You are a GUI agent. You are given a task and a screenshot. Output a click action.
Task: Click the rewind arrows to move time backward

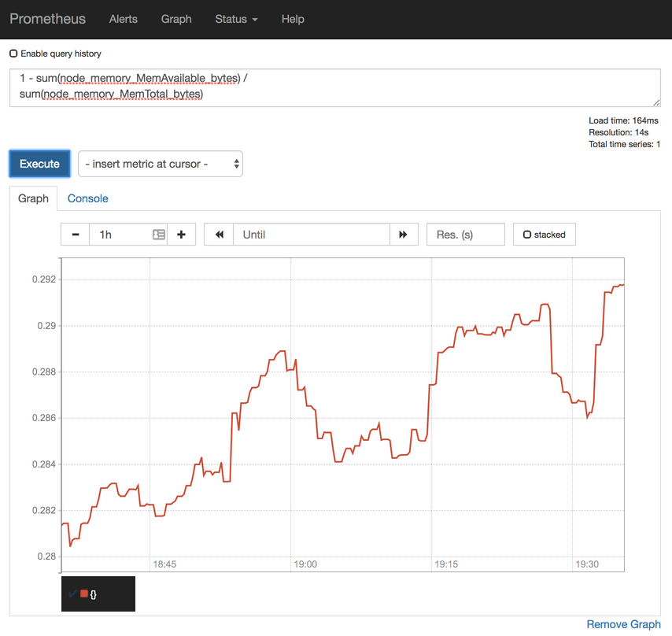pyautogui.click(x=218, y=234)
